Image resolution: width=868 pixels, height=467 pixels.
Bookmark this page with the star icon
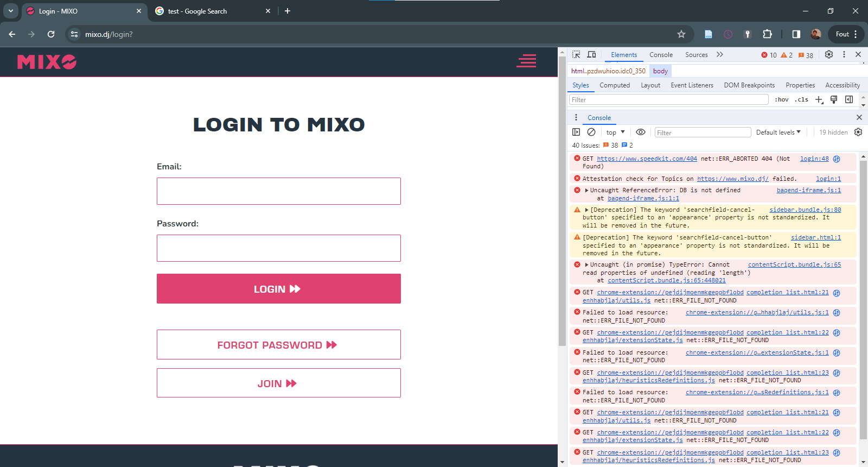point(681,34)
